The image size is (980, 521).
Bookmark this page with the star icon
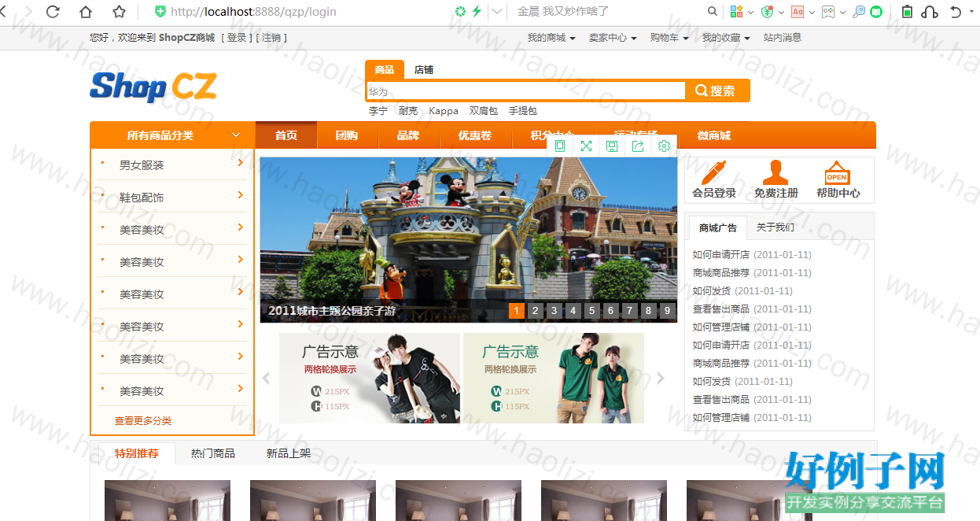point(119,12)
